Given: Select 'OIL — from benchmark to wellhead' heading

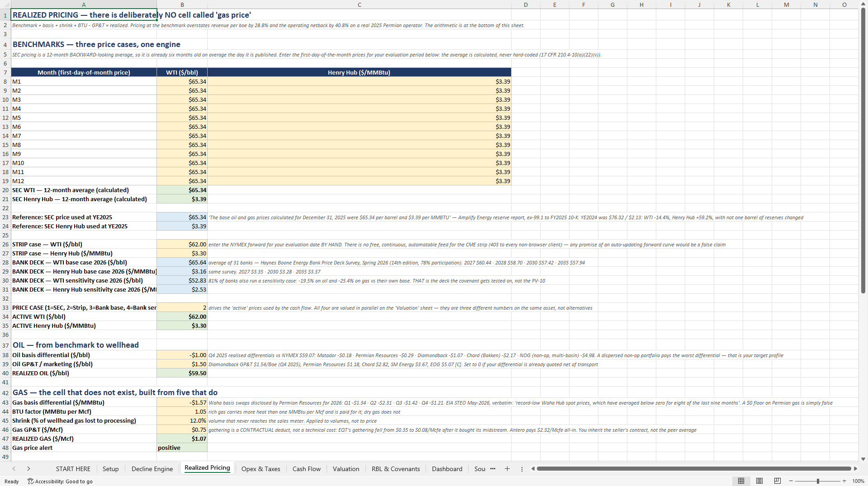Looking at the screenshot, I should pos(76,345).
